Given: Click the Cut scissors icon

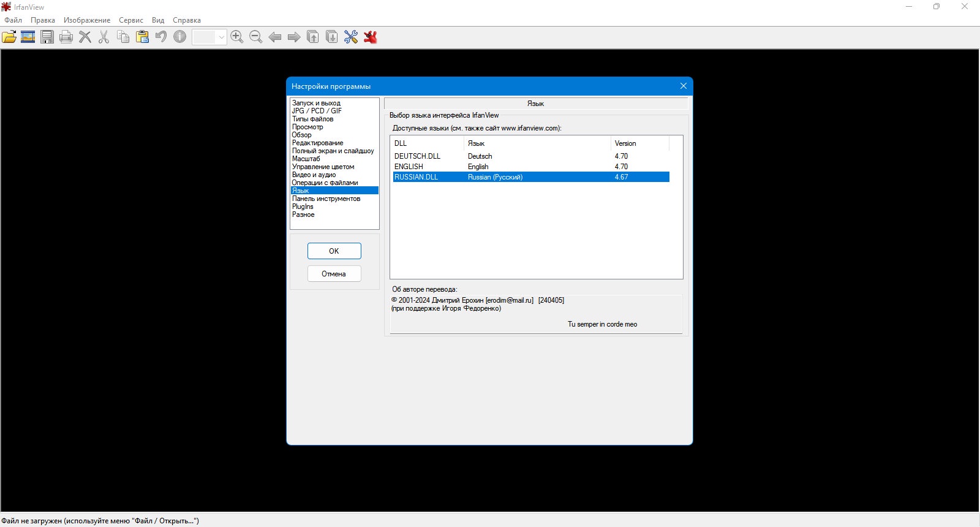Looking at the screenshot, I should (x=104, y=37).
